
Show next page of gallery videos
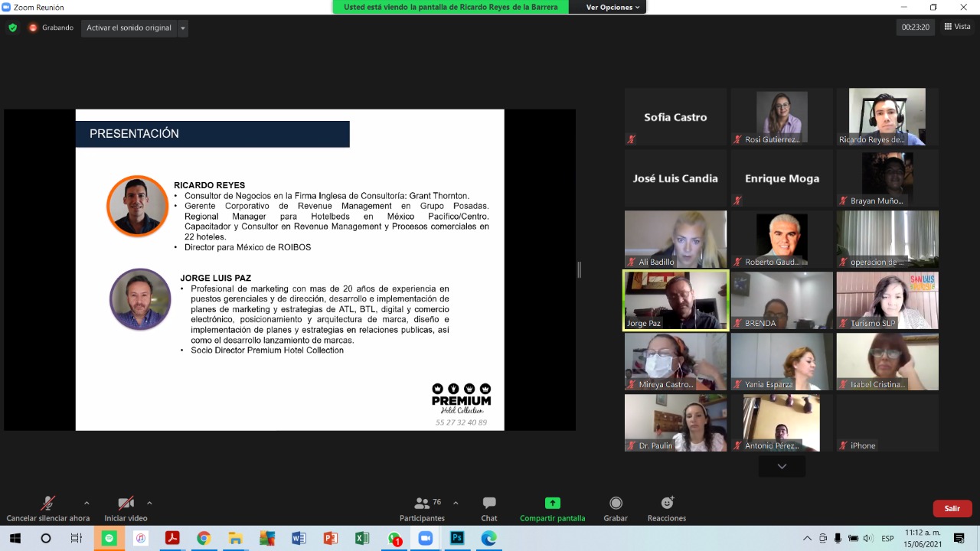tap(781, 466)
